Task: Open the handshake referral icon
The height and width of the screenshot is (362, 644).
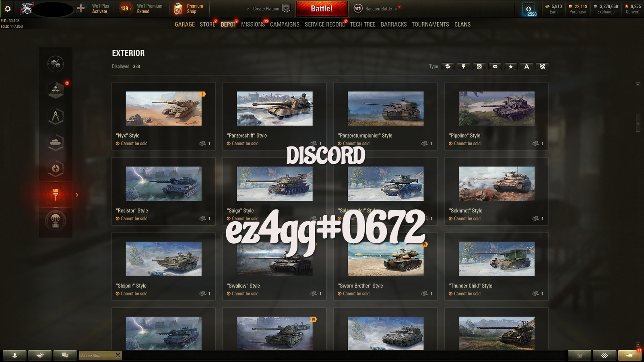Action: point(40,356)
